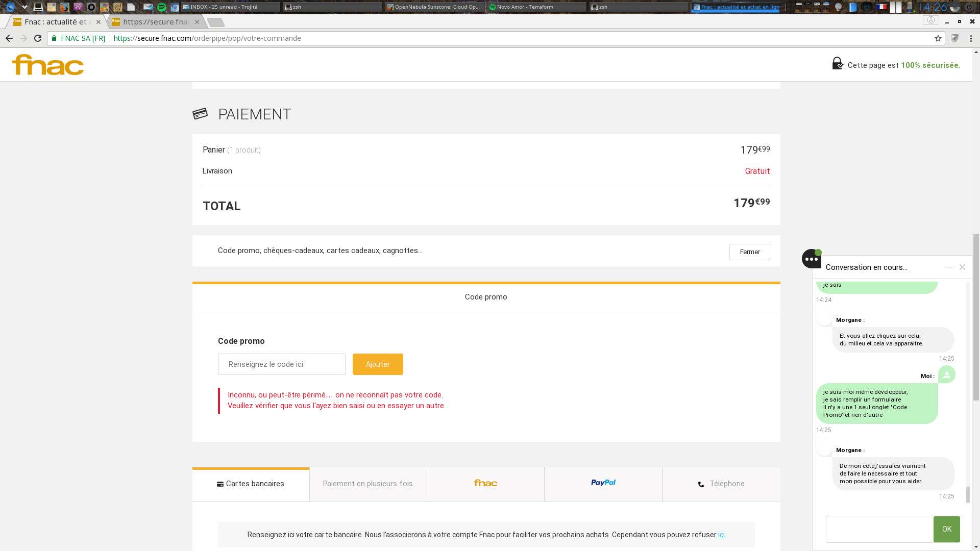The width and height of the screenshot is (980, 551).
Task: Launch Firefox from the top panel
Action: 64,7
